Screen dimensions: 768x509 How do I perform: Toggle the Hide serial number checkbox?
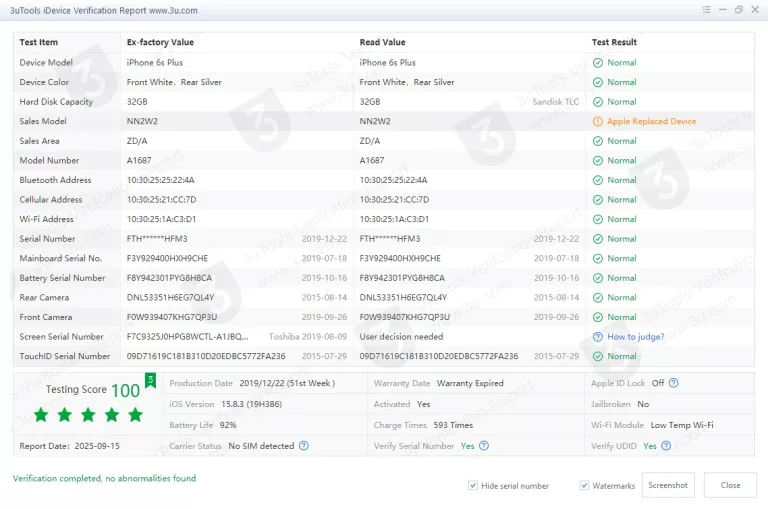(473, 486)
